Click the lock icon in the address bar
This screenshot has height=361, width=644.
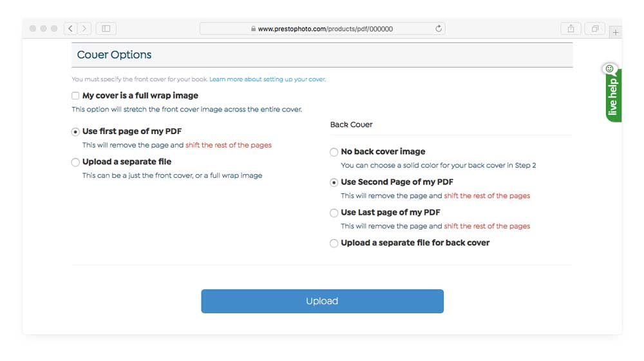tap(253, 28)
